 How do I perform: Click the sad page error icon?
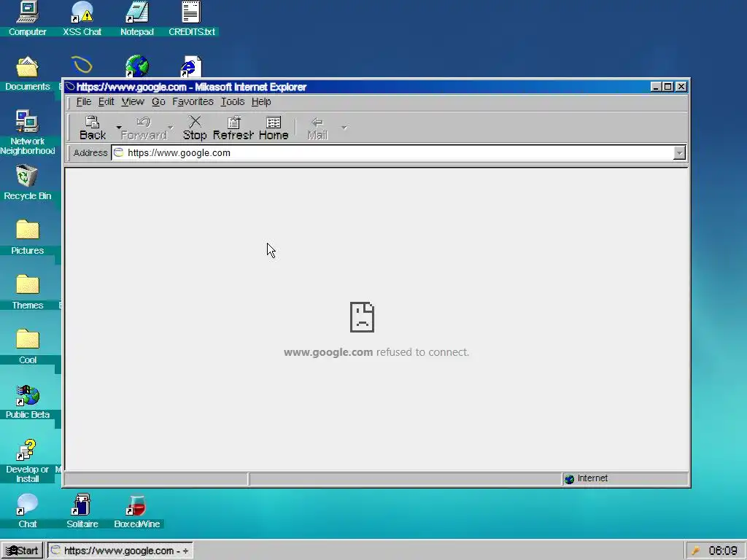pos(362,317)
